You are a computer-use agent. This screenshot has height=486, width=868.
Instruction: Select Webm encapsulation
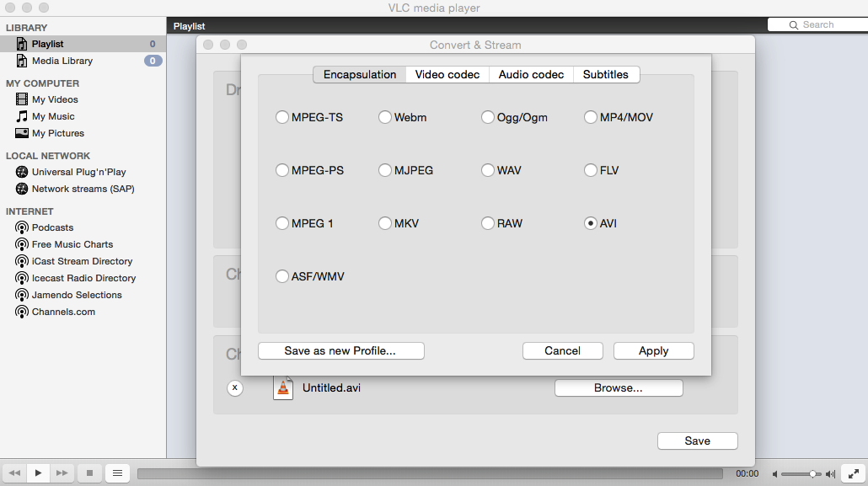point(403,117)
